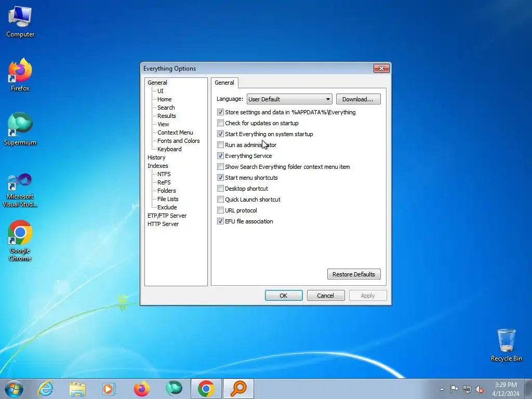Enable Show Search Everything folder context menu item
This screenshot has width=532, height=399.
tap(220, 167)
